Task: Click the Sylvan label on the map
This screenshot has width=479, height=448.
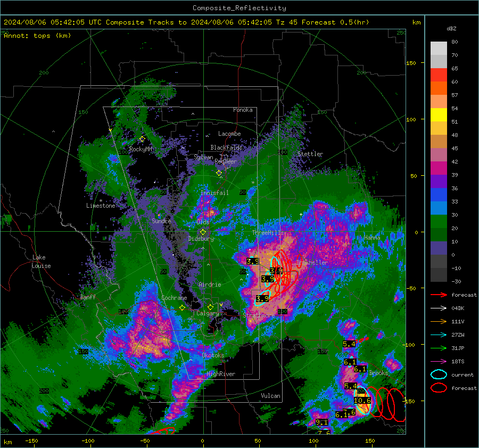Action: tap(203, 157)
